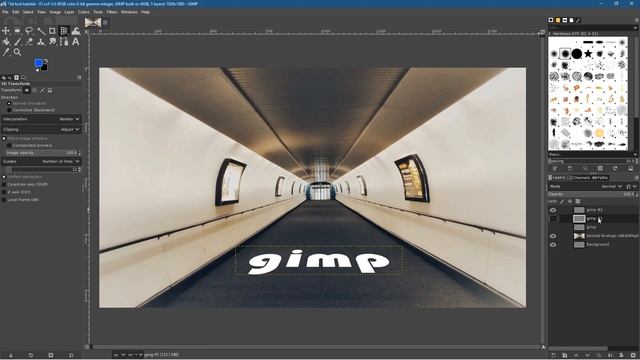This screenshot has width=640, height=360.
Task: Select the Fuzzy Select wand tool
Action: (41, 31)
